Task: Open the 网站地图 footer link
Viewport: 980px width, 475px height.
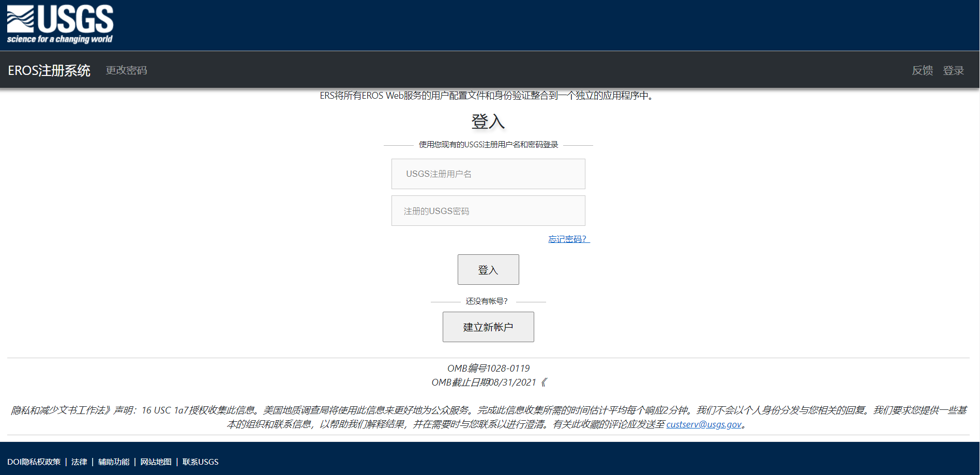Action: pos(156,462)
